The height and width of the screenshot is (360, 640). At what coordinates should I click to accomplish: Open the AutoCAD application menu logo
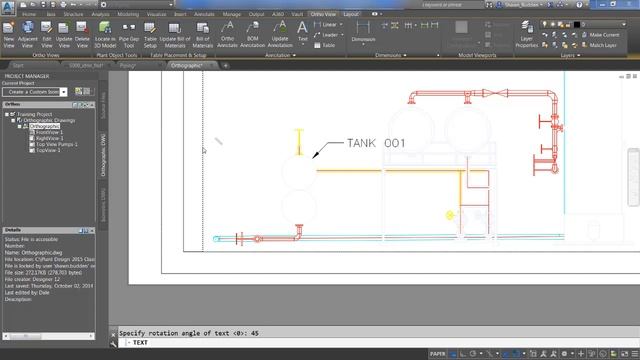[x=8, y=7]
